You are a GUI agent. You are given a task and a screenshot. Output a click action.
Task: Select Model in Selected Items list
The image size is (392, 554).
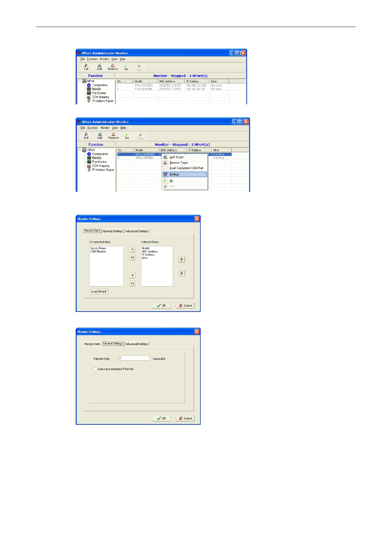[146, 248]
